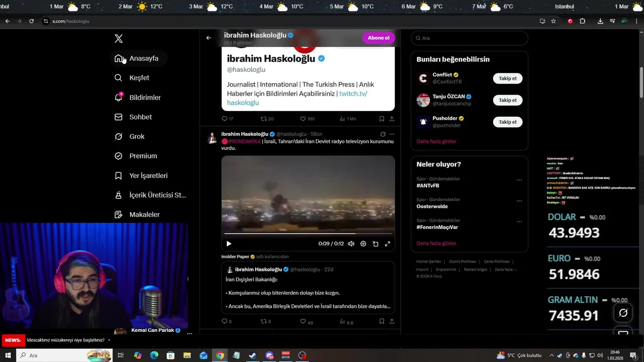644x362 pixels.
Task: Open Yer İşaretleri bookmark icon
Action: [118, 175]
